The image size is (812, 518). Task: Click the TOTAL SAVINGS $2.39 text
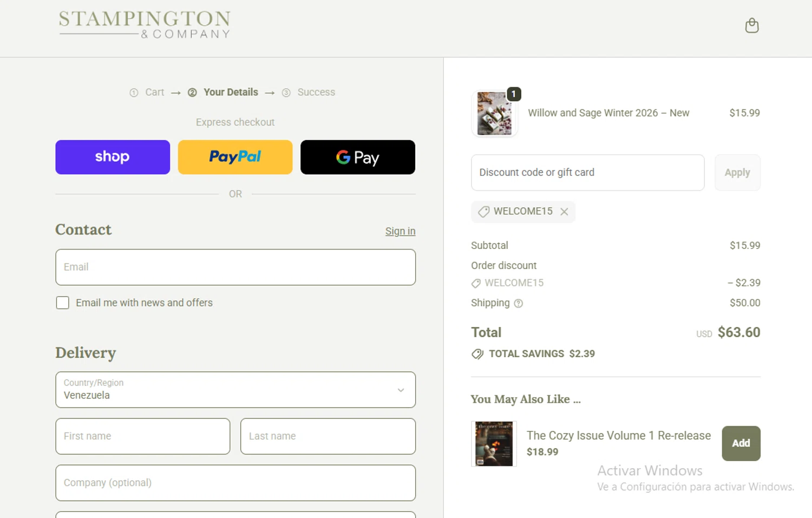[542, 354]
